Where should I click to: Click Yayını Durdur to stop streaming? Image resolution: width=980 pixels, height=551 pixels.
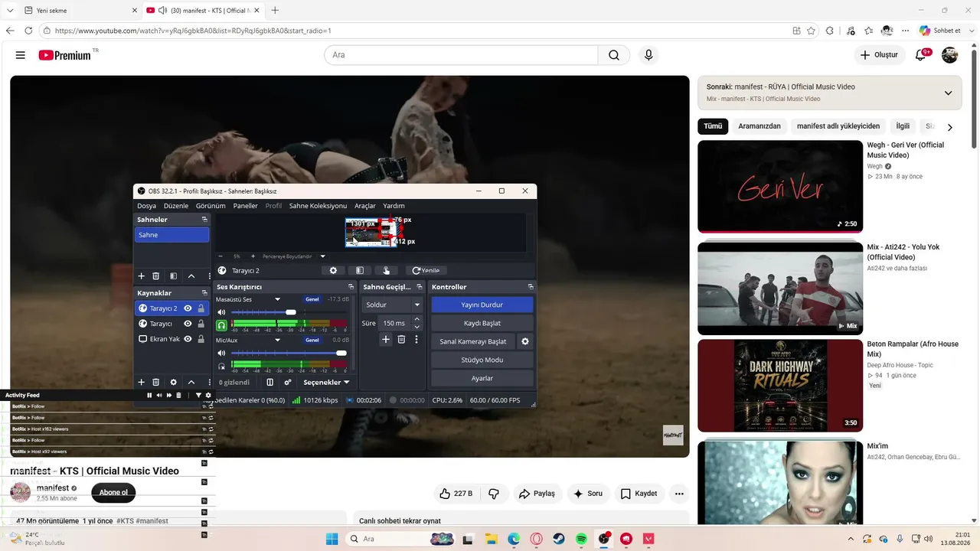tap(482, 305)
